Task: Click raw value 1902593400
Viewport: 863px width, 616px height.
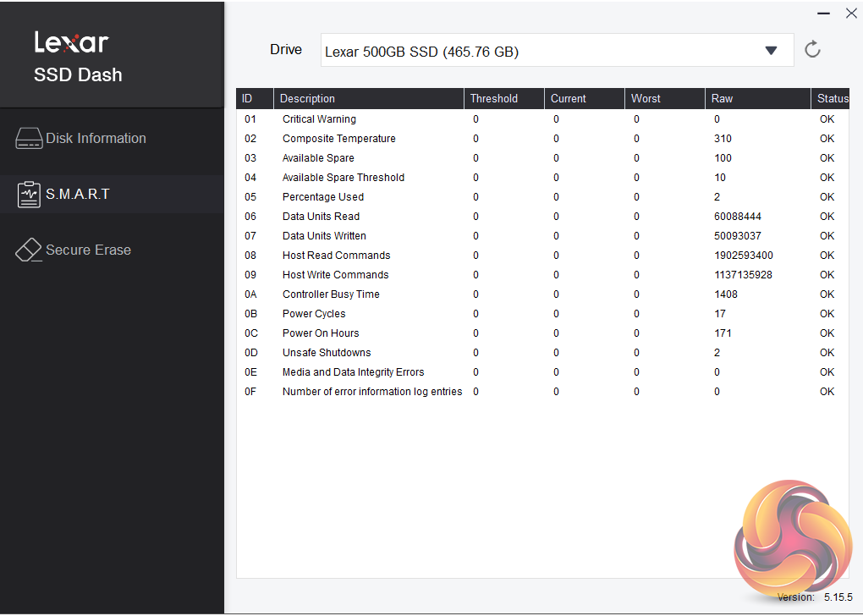Action: click(x=744, y=256)
